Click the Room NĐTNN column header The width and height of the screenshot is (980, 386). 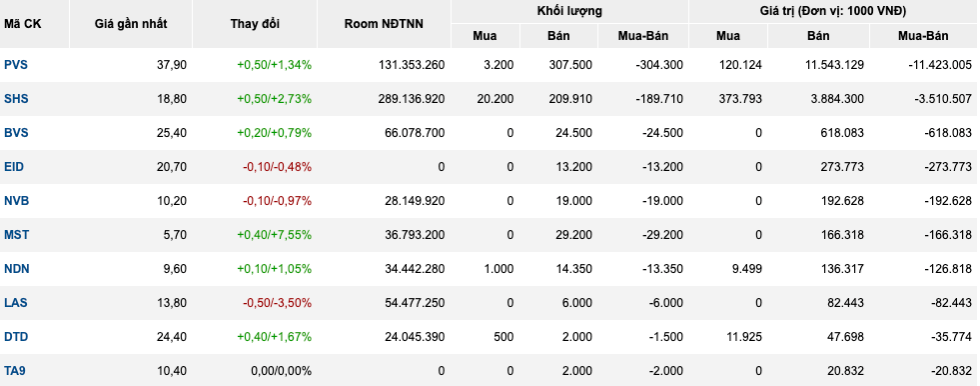tap(384, 24)
